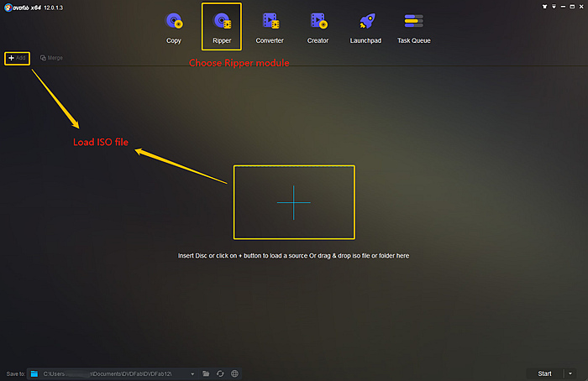Image resolution: width=588 pixels, height=381 pixels.
Task: Expand the dropdown arrow beside Start
Action: coord(570,373)
